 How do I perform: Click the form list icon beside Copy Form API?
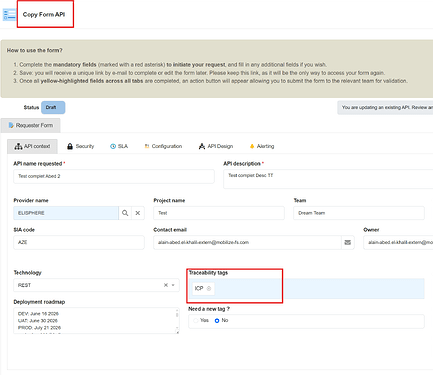point(9,15)
